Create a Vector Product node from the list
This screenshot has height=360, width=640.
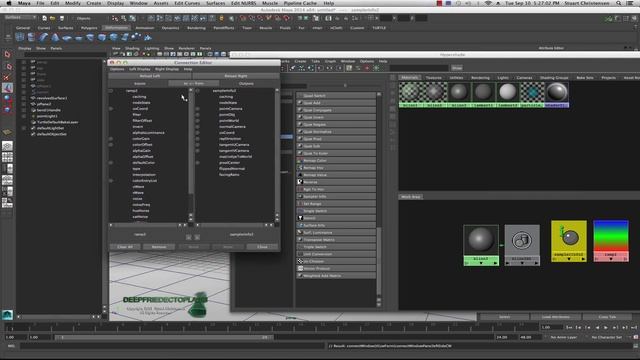point(336,269)
